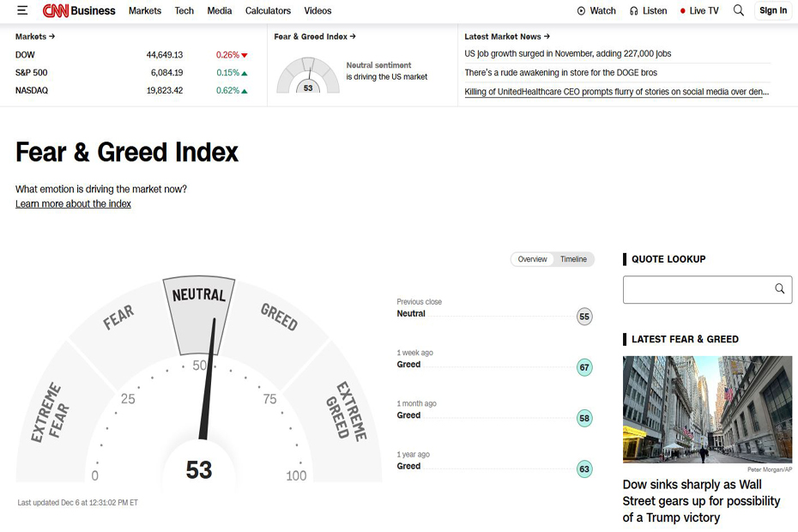Image resolution: width=798 pixels, height=532 pixels.
Task: Open the Calculators menu item
Action: coord(269,10)
